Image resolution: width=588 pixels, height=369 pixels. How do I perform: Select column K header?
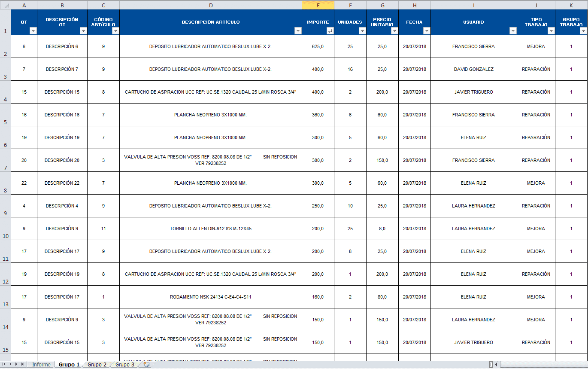571,5
